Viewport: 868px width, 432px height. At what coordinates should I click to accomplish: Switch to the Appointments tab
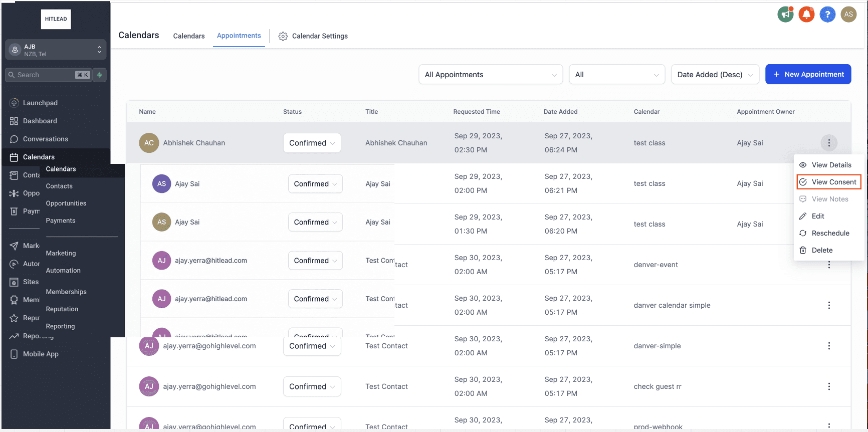click(239, 36)
